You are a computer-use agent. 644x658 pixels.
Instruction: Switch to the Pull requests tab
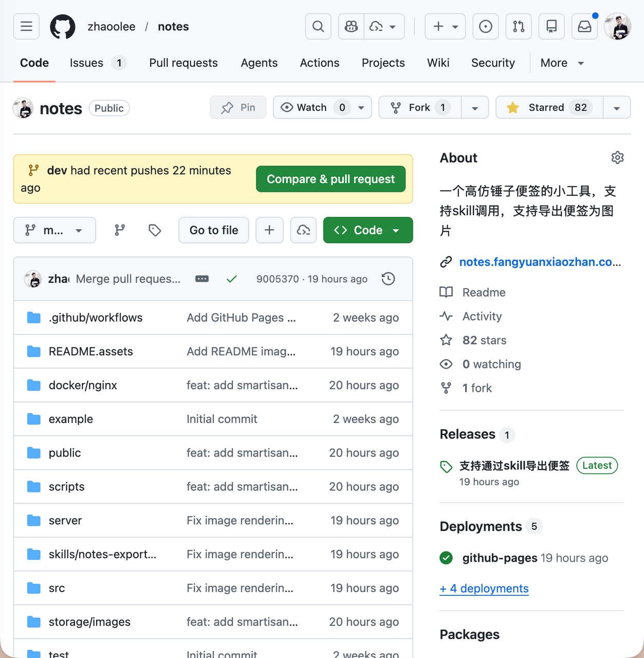click(x=183, y=63)
